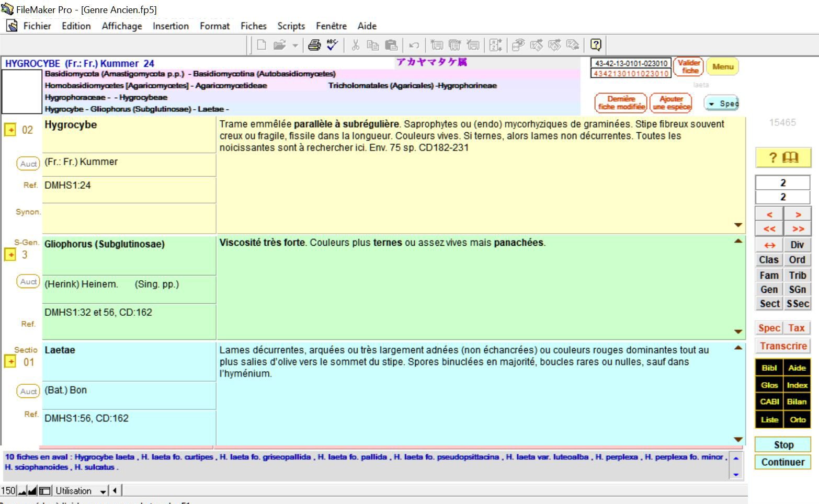Open the Fenêtre menu
The image size is (819, 504).
click(x=331, y=26)
